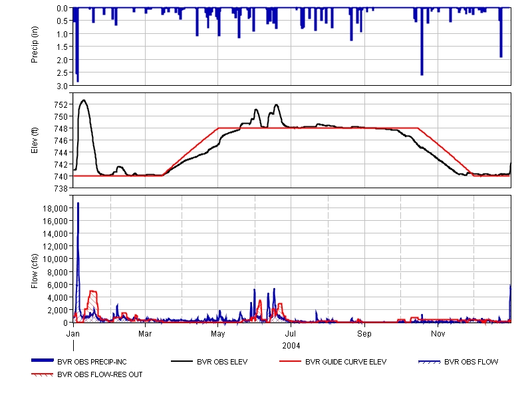Click the hatched blue BVR OBS FLOW swatch
The image size is (532, 417).
429,361
